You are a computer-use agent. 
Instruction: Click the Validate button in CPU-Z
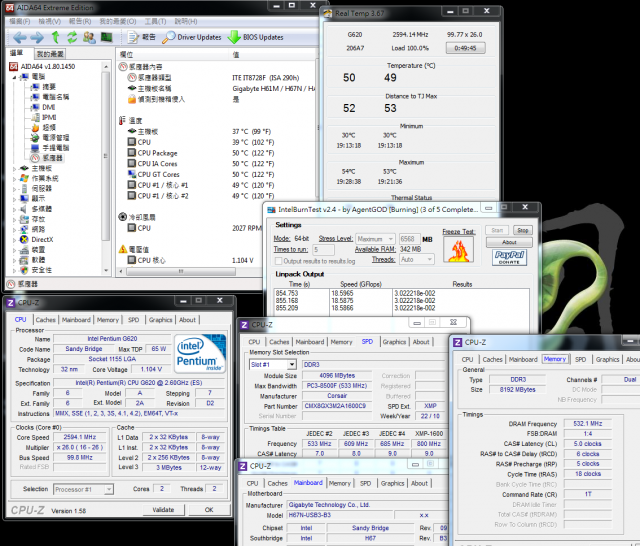click(163, 510)
